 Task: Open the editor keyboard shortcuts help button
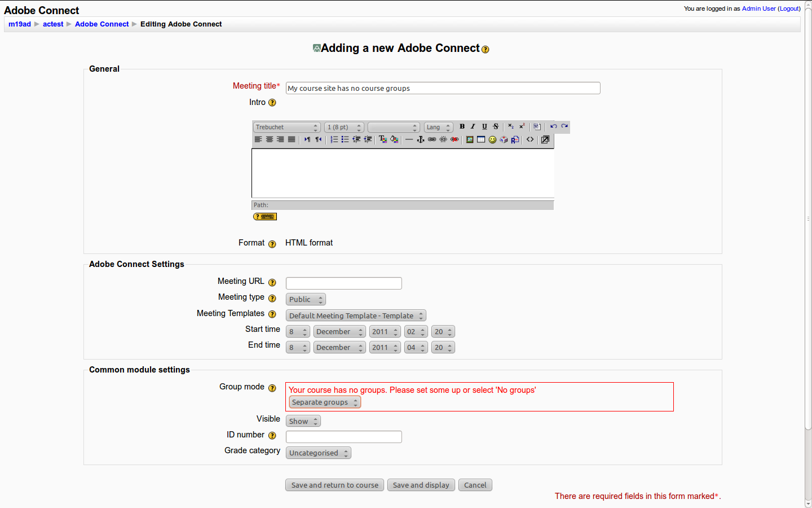[x=265, y=217]
